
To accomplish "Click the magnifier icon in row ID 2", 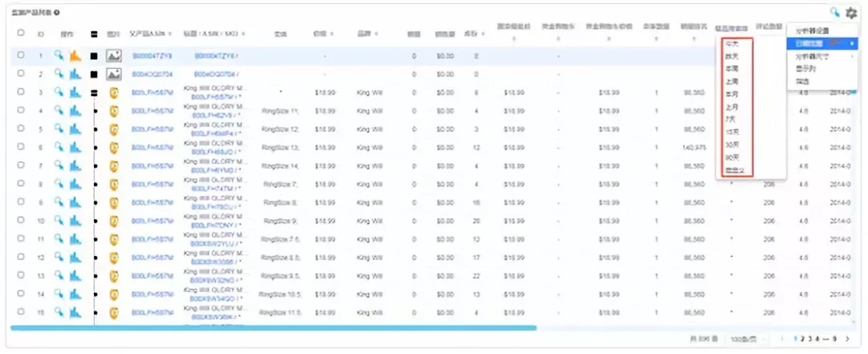I will click(59, 74).
